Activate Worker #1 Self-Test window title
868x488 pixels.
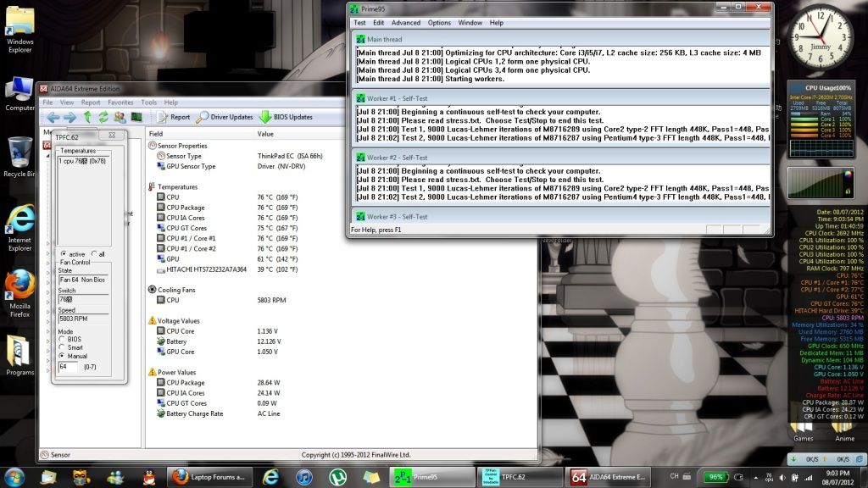(561, 98)
